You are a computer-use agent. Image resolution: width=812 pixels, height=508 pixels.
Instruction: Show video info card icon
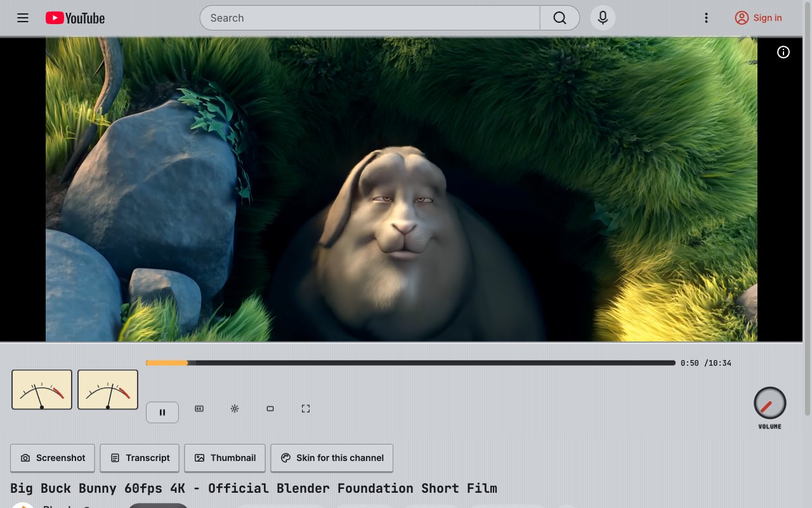click(783, 52)
